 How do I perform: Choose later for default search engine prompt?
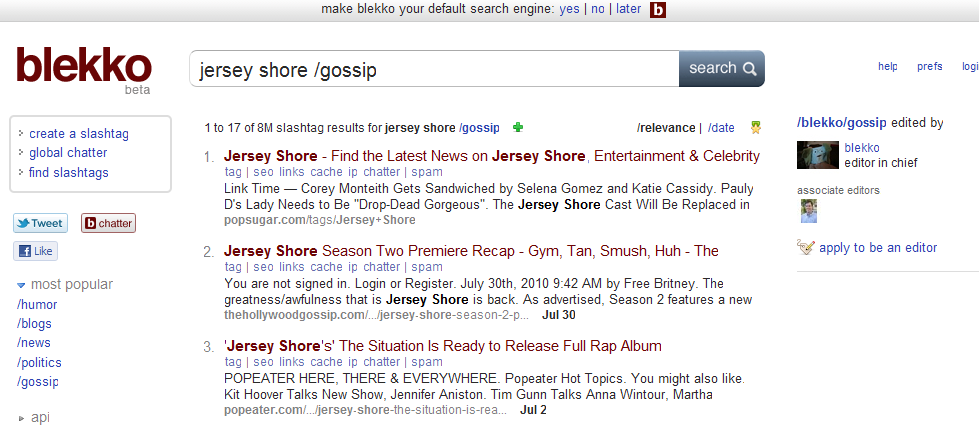pos(628,9)
